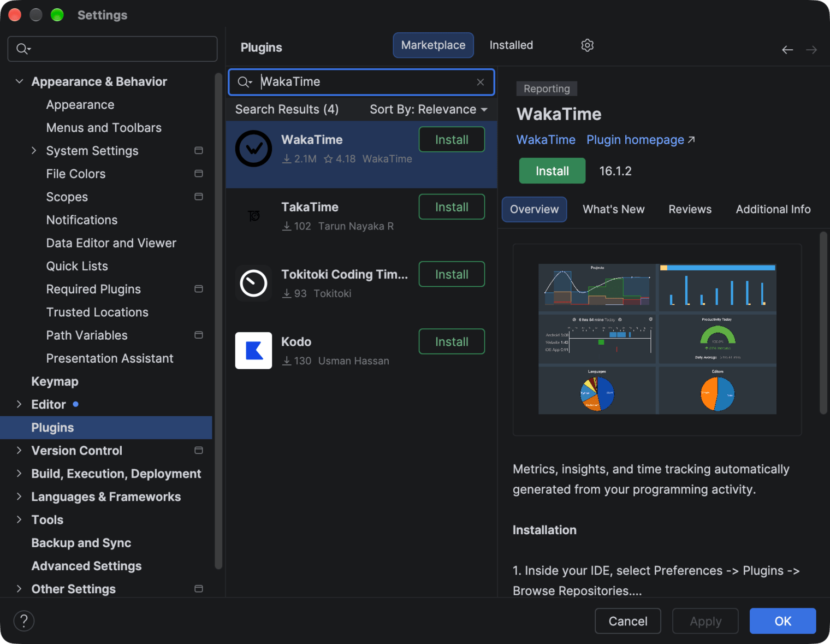Screen dimensions: 830x644
Task: Click the WakaTime dashboard preview image
Action: [x=657, y=339]
